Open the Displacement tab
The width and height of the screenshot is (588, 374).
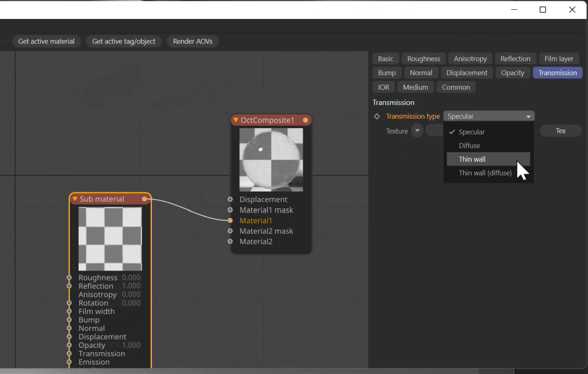pos(467,73)
